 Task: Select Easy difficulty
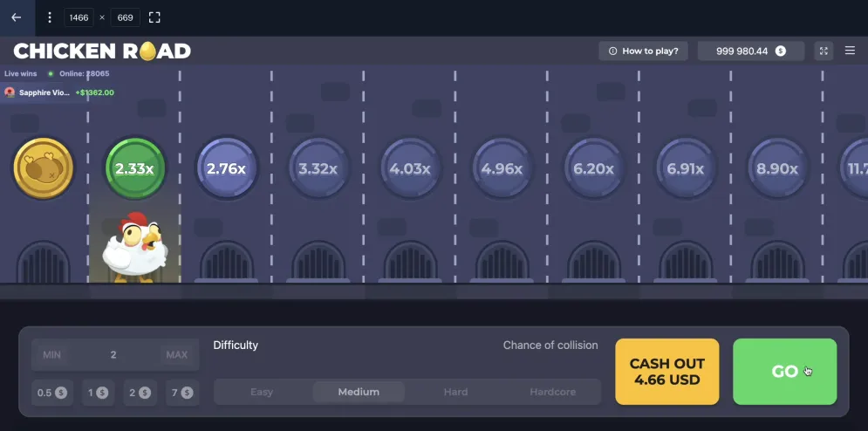[262, 392]
